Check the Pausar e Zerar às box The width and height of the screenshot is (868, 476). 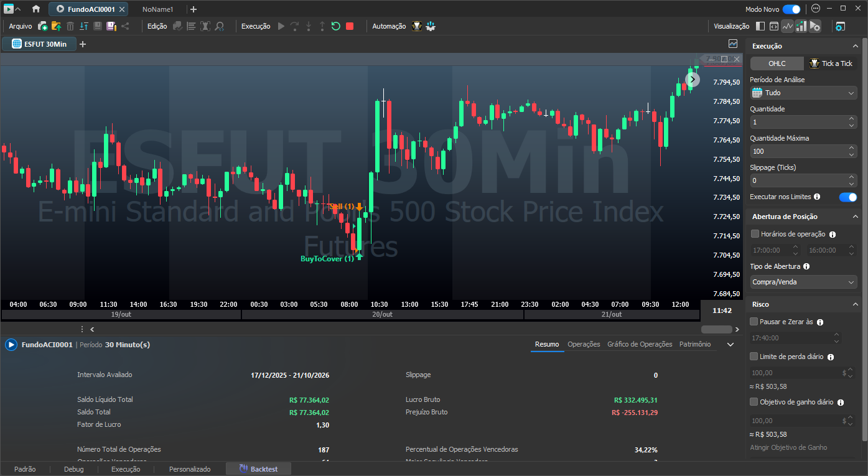pos(754,322)
